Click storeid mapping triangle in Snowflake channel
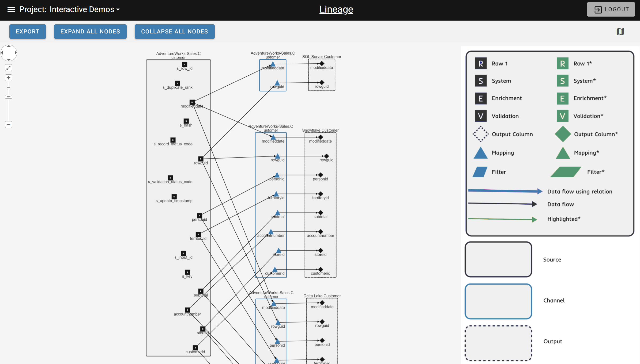 point(278,251)
